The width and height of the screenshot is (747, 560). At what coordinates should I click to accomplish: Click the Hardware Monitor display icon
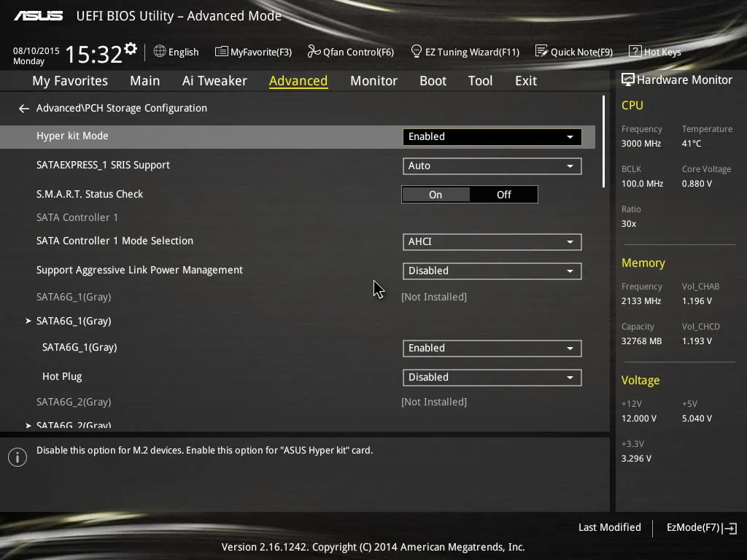pos(628,79)
